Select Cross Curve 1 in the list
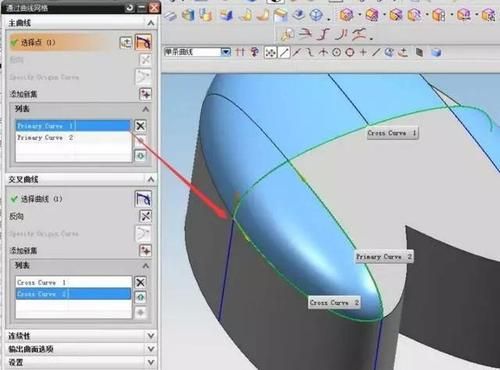The width and height of the screenshot is (500, 370). pyautogui.click(x=73, y=282)
